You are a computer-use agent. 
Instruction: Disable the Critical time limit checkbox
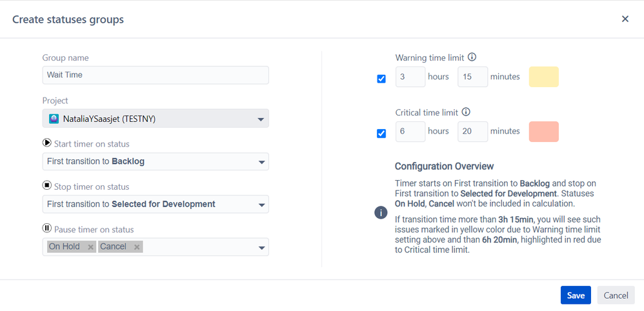click(x=381, y=134)
